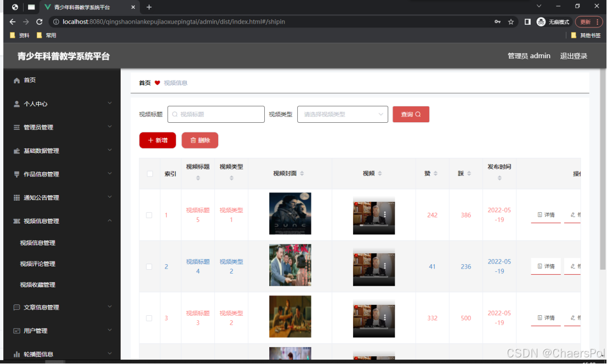Reload the page with the browser refresh icon
Image resolution: width=607 pixels, height=364 pixels.
pos(39,22)
